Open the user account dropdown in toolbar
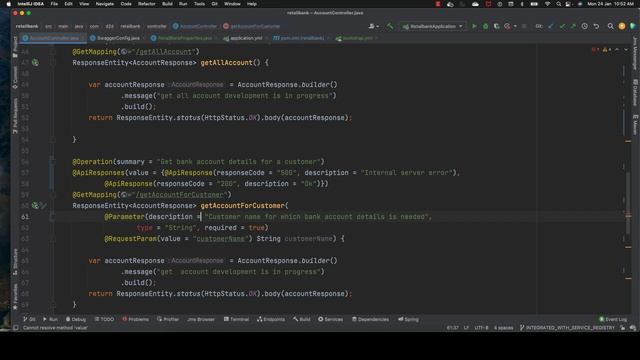The height and width of the screenshot is (360, 640). (373, 26)
